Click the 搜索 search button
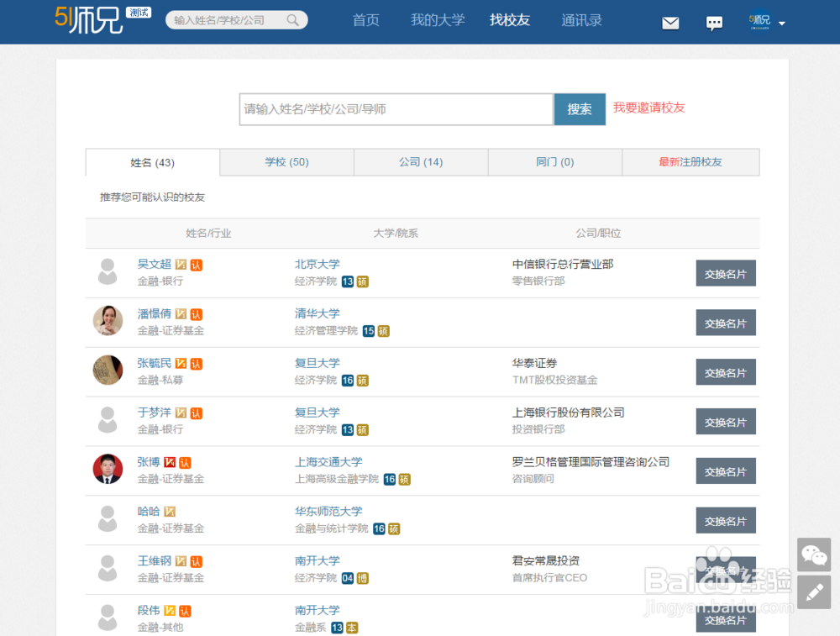Viewport: 840px width, 636px height. click(x=580, y=109)
